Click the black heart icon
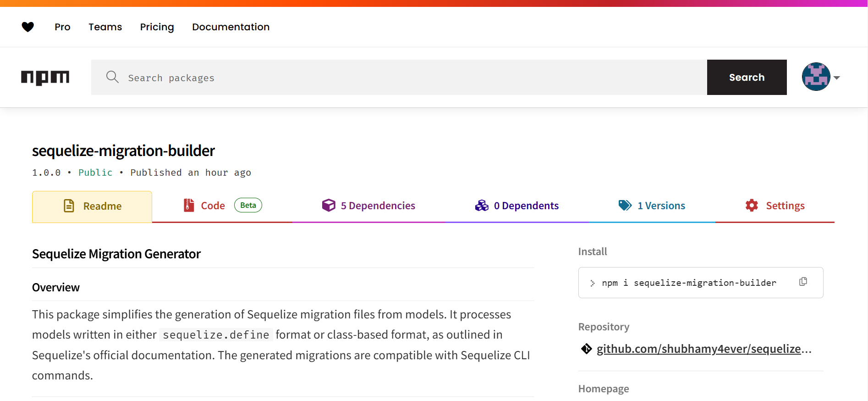Image resolution: width=868 pixels, height=401 pixels. (x=28, y=27)
